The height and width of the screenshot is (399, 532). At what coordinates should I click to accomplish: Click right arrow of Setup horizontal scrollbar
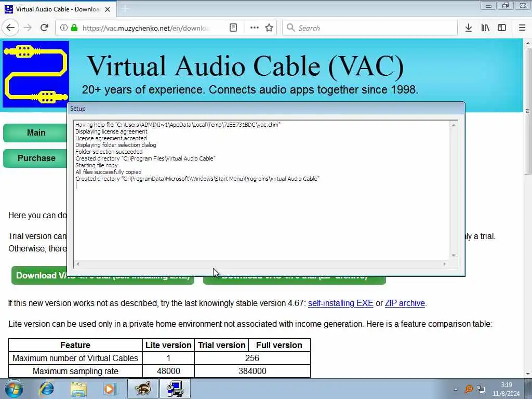click(445, 264)
